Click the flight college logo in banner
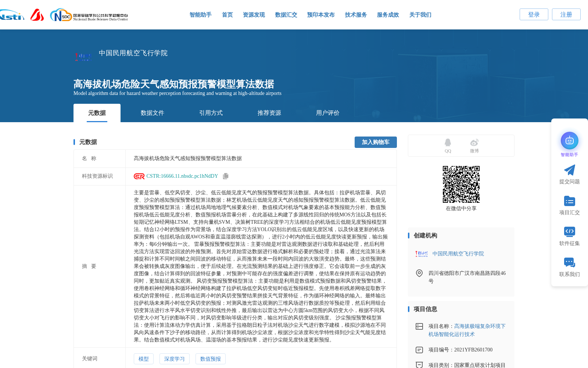 [x=83, y=57]
